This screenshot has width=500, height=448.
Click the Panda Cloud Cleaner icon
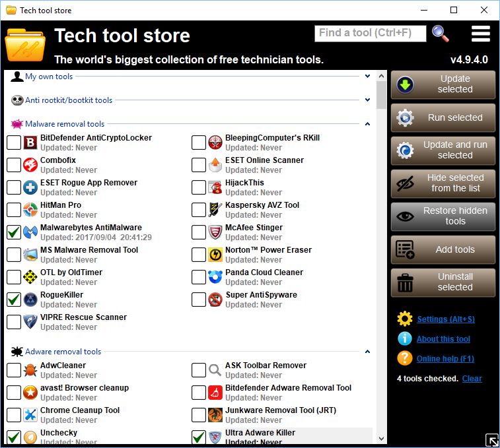pyautogui.click(x=215, y=277)
